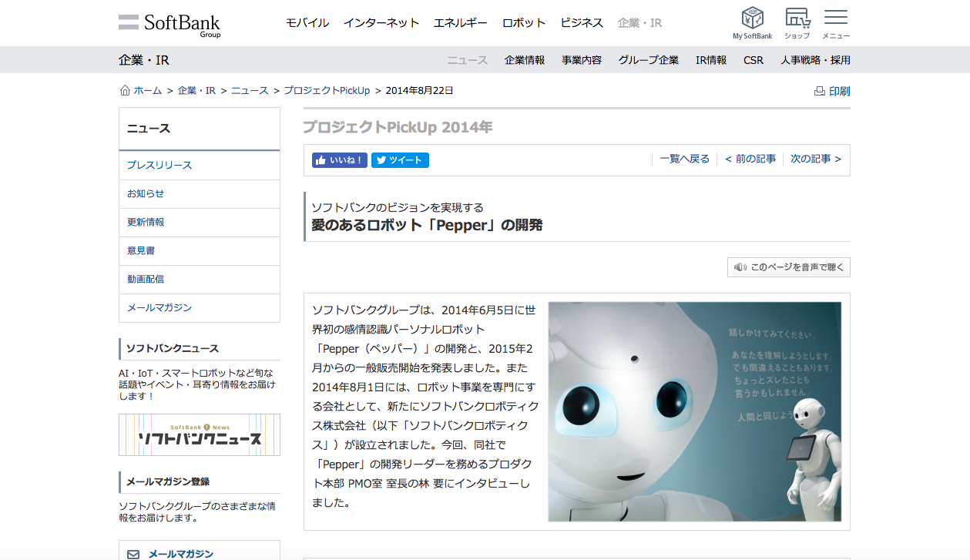Click the home icon in the breadcrumb
970x560 pixels.
point(125,90)
